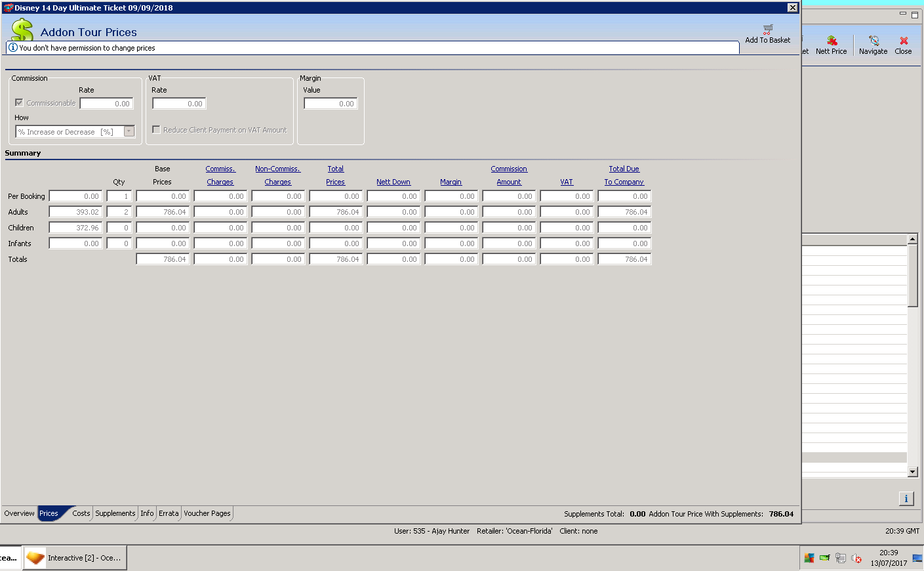The width and height of the screenshot is (924, 571).
Task: Open the Voucher Pages tab
Action: (x=207, y=513)
